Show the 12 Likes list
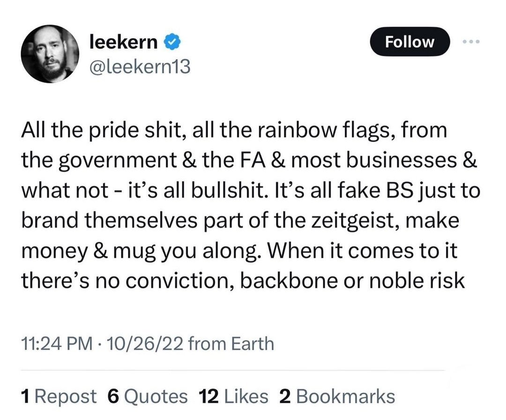This screenshot has width=506, height=420. tap(233, 396)
